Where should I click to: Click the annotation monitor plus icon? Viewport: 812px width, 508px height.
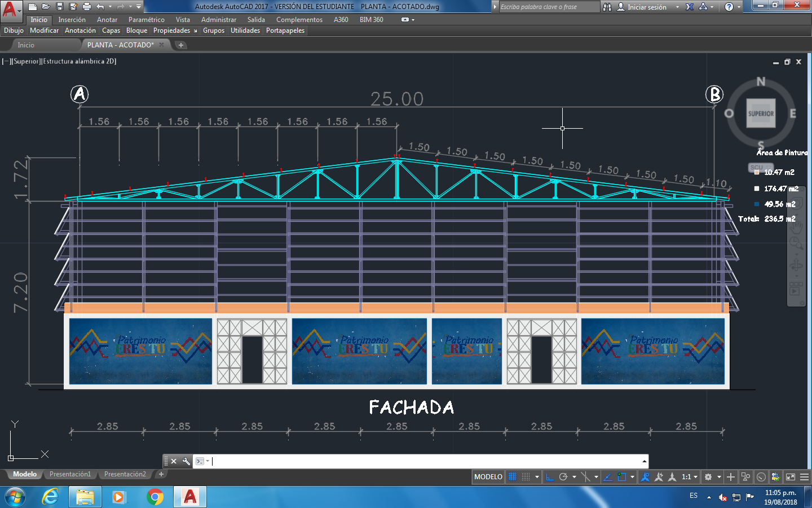point(731,477)
